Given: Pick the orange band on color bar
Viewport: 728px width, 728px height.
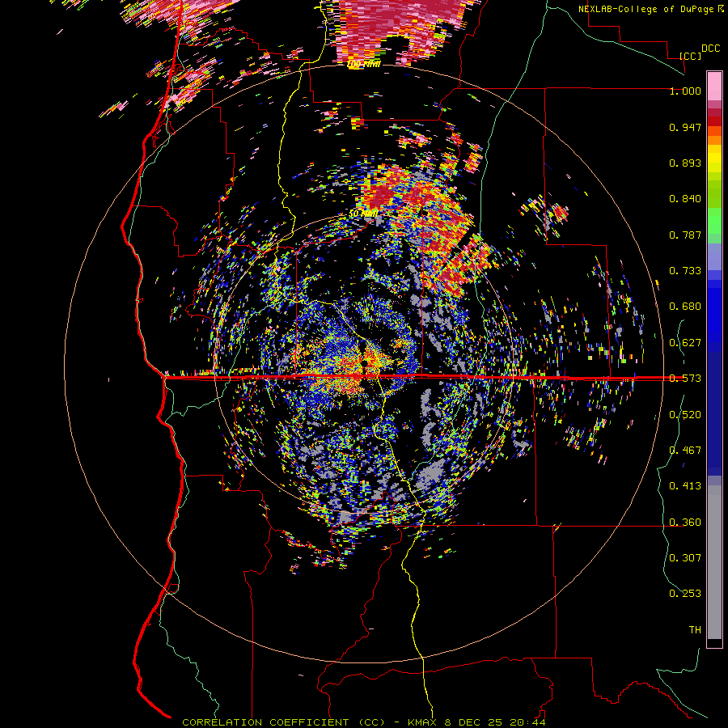Looking at the screenshot, I should click(714, 140).
